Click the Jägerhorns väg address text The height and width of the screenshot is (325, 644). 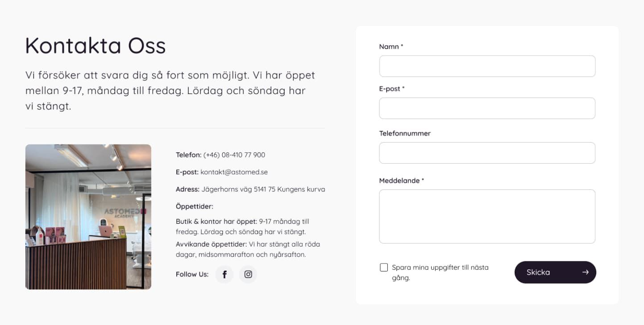click(x=263, y=189)
